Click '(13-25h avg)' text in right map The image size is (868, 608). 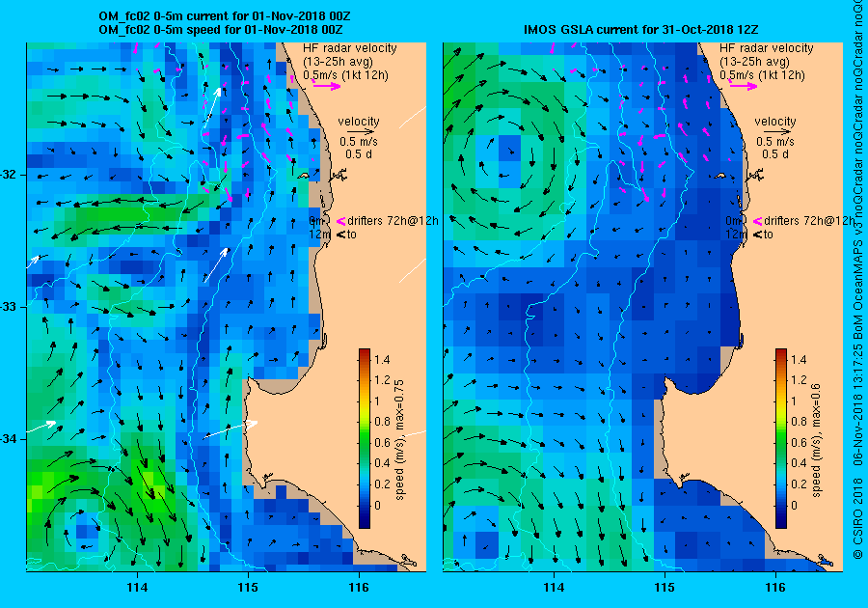[754, 62]
